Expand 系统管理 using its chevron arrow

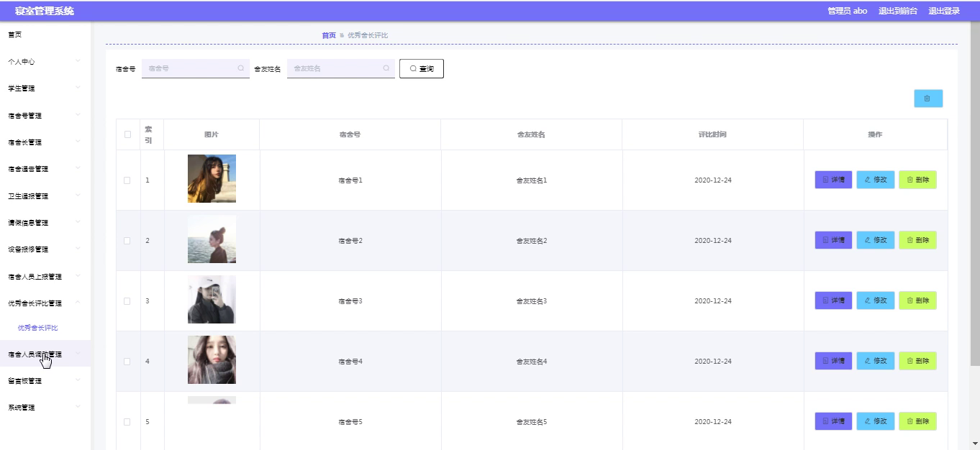78,408
